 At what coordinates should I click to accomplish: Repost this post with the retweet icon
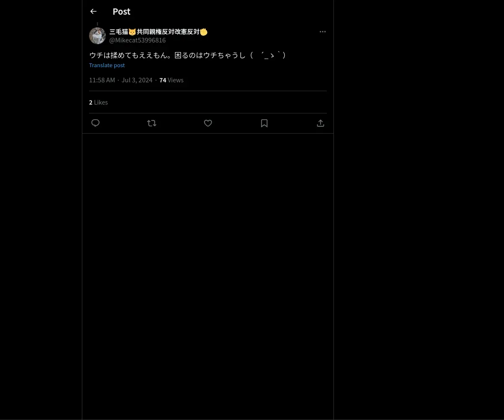pyautogui.click(x=152, y=123)
